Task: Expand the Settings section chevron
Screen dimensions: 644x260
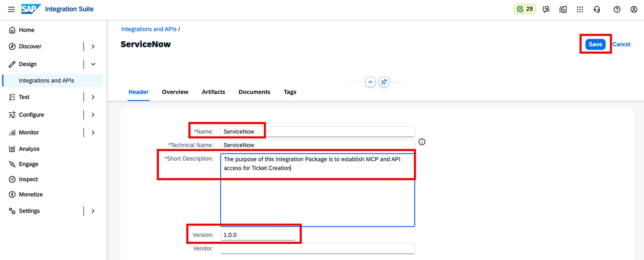Action: tap(93, 211)
